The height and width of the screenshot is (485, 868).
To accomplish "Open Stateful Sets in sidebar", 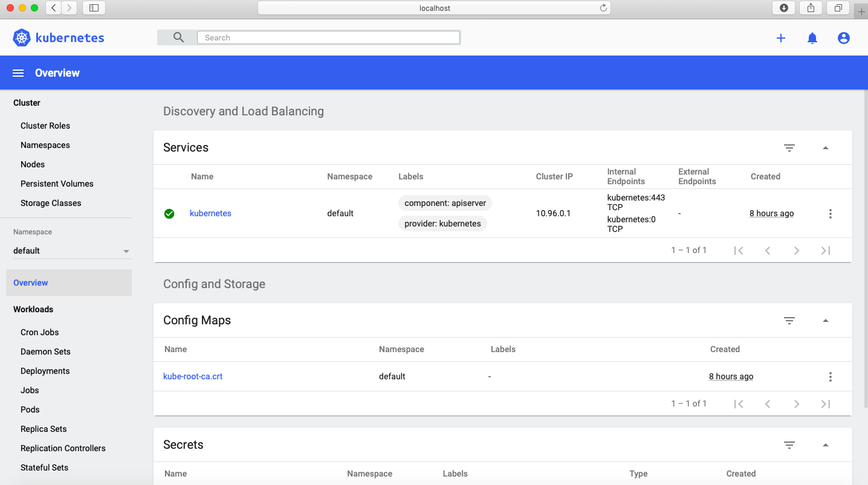I will (x=44, y=467).
